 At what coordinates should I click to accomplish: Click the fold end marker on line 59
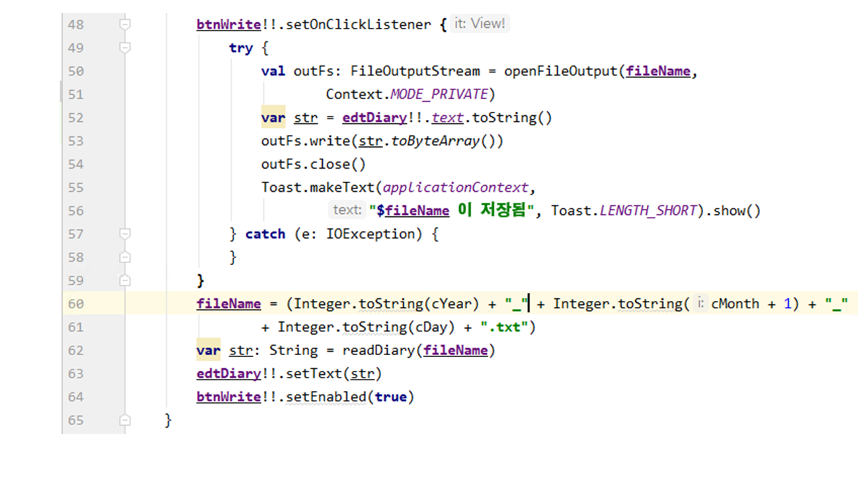(x=125, y=281)
